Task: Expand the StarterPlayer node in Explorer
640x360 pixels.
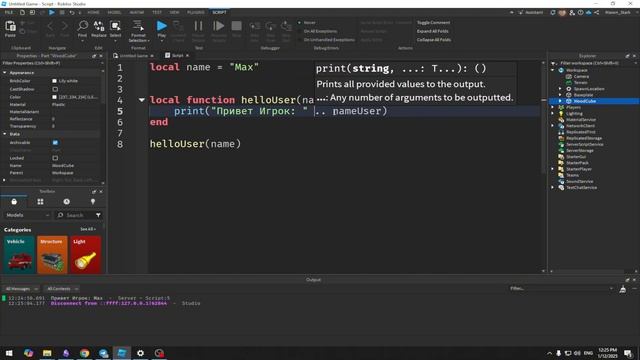Action: pyautogui.click(x=553, y=169)
